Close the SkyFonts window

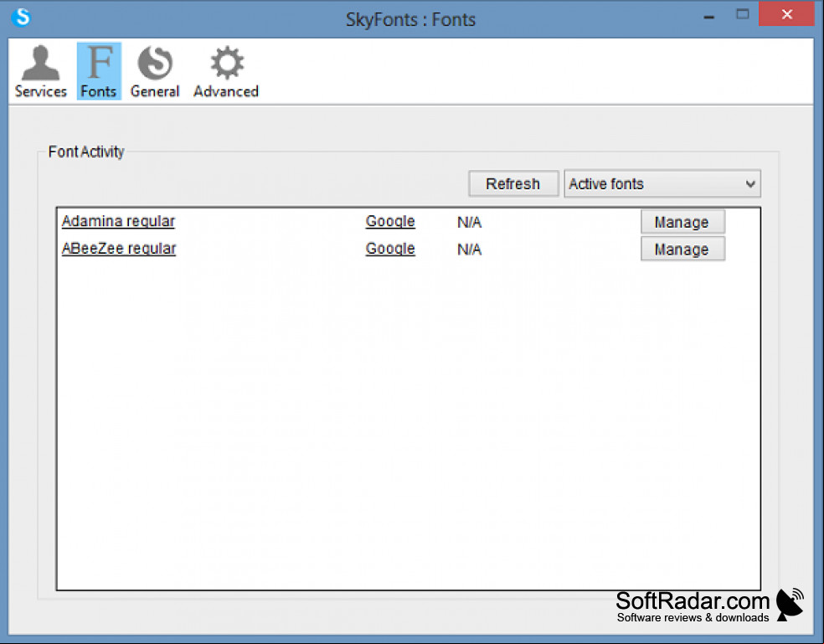[786, 14]
